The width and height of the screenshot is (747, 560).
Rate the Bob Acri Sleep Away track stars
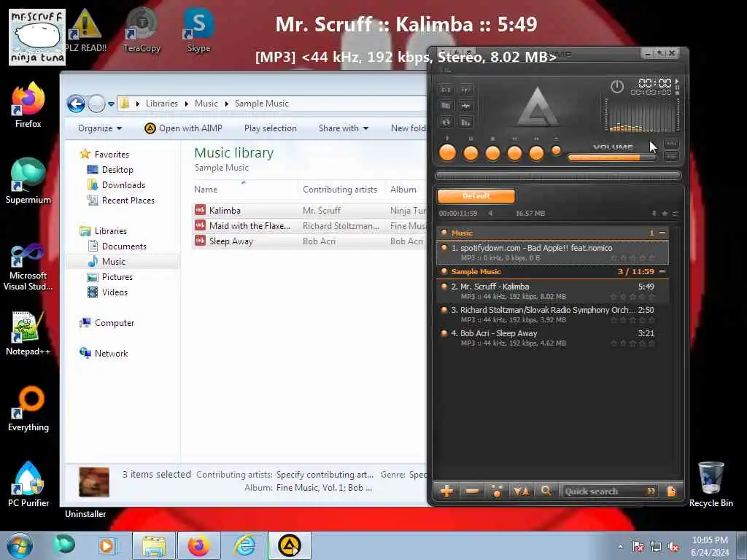(632, 343)
